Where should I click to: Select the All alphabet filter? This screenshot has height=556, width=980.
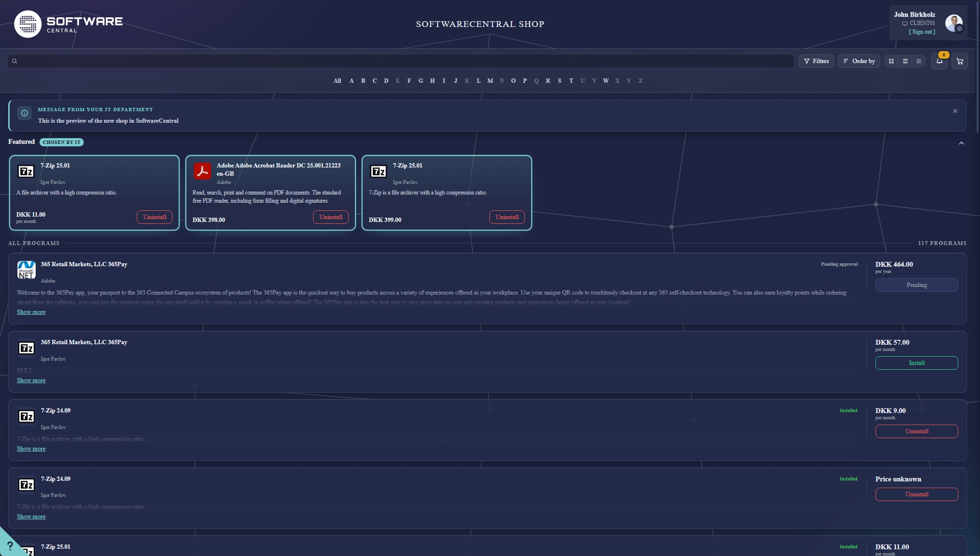[337, 81]
